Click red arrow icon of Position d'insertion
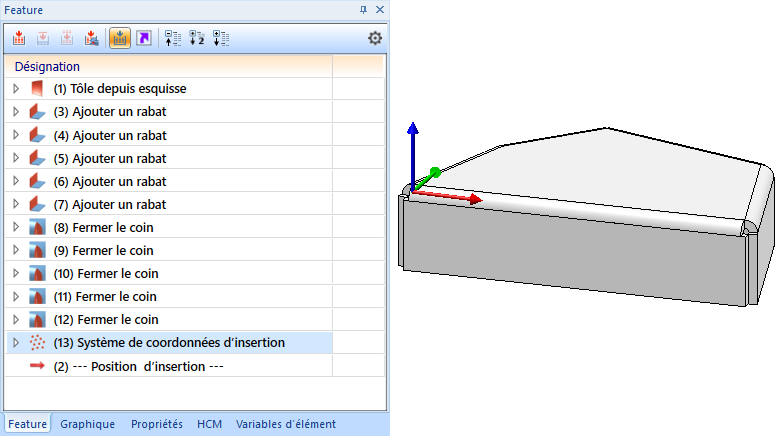The width and height of the screenshot is (780, 436). pyautogui.click(x=37, y=366)
